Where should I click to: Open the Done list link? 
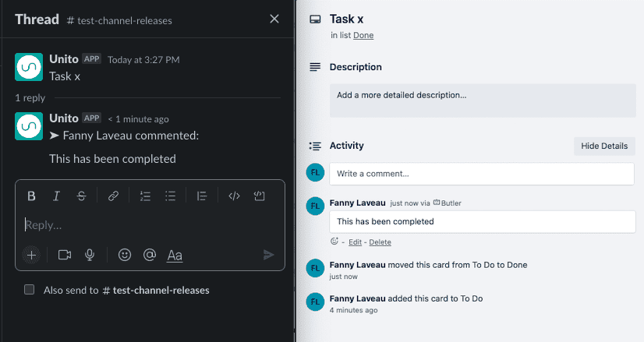[x=363, y=35]
